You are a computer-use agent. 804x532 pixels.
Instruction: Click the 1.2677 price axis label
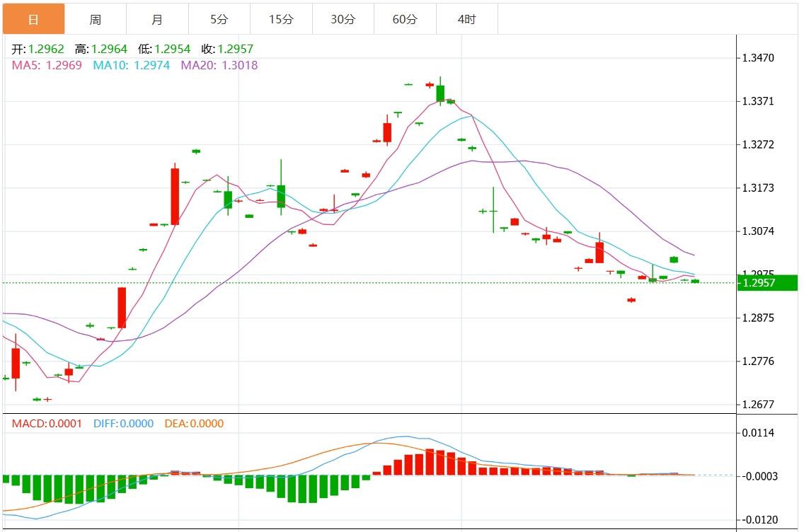pyautogui.click(x=759, y=405)
